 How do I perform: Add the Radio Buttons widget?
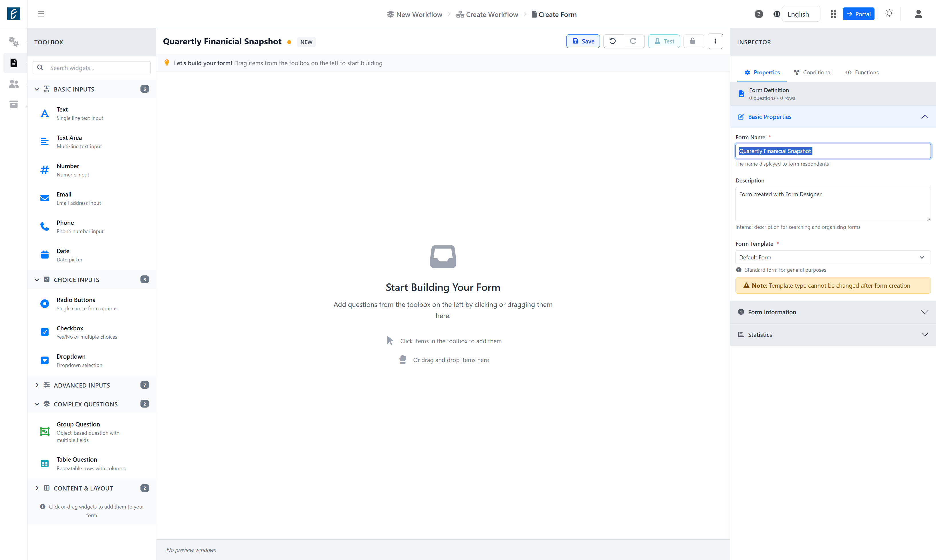92,304
